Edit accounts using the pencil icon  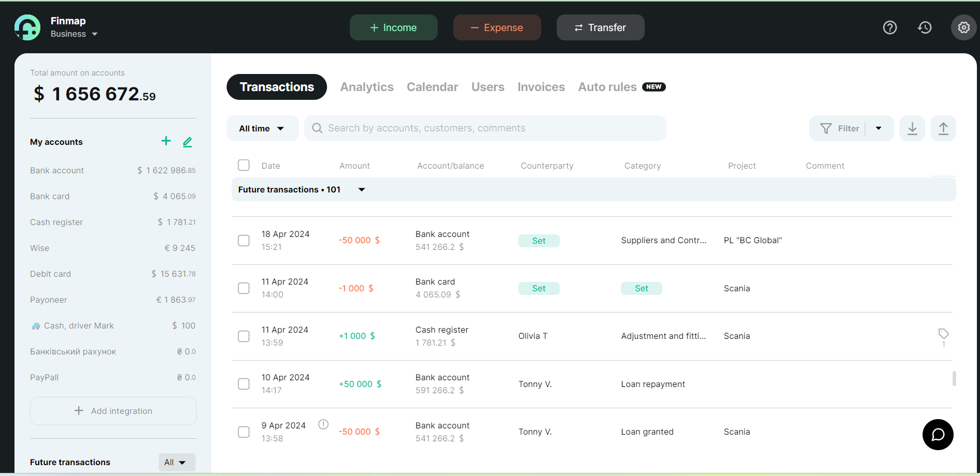[x=187, y=141]
